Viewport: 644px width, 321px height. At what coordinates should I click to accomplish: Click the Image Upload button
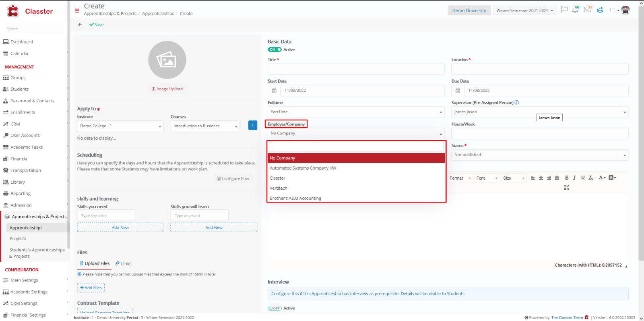coord(167,89)
